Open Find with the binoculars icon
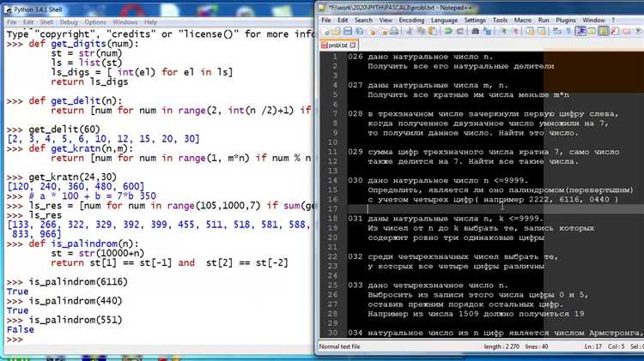644x361 pixels. [477, 32]
